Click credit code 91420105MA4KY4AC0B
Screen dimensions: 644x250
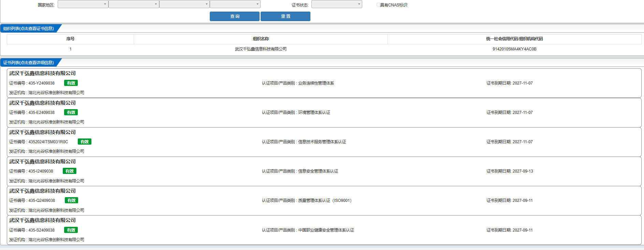(514, 49)
